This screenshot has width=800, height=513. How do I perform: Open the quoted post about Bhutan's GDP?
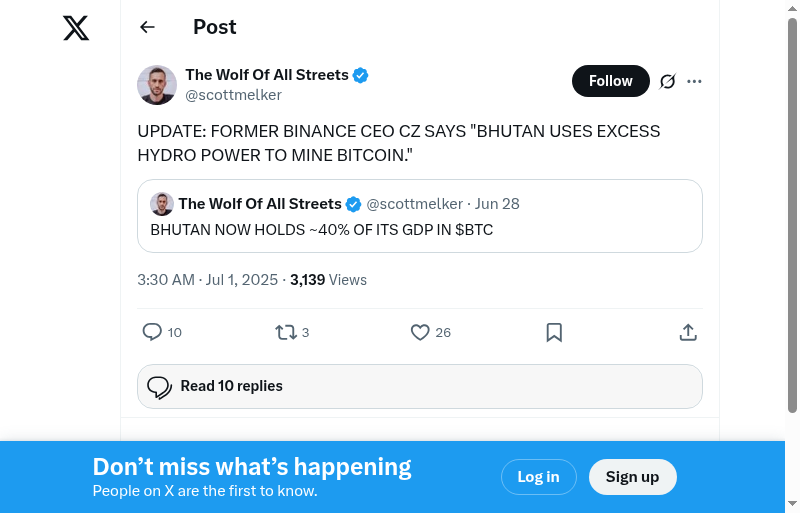420,230
